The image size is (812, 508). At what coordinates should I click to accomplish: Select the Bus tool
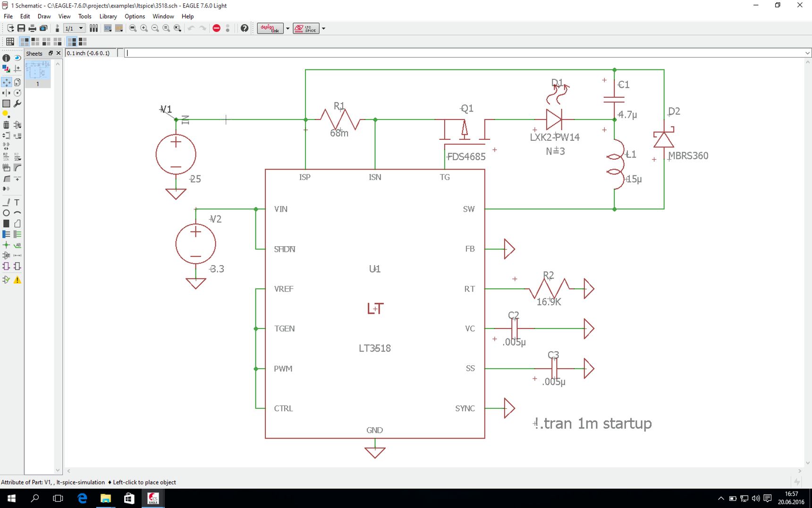pos(6,234)
